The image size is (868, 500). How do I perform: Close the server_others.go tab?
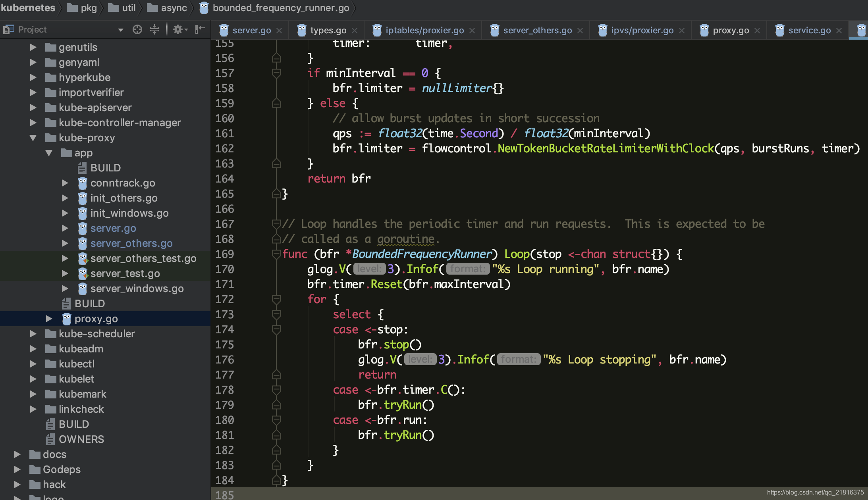pyautogui.click(x=580, y=31)
